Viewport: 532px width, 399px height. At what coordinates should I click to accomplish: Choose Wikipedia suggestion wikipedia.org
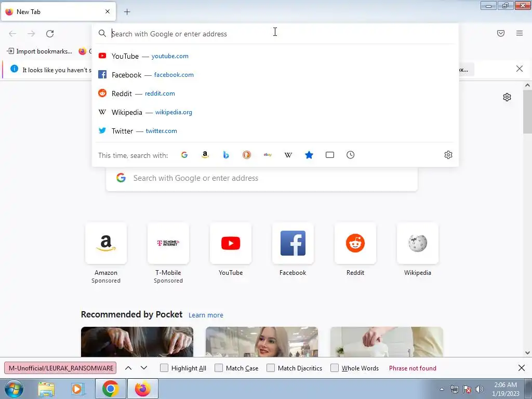click(x=275, y=112)
